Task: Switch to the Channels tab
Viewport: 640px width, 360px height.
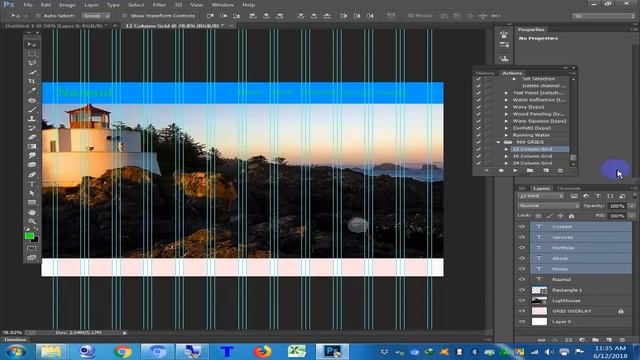Action: (x=569, y=188)
